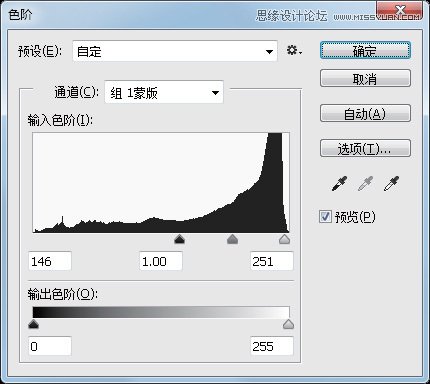
Task: Select the gray point eyedropper
Action: (x=365, y=183)
